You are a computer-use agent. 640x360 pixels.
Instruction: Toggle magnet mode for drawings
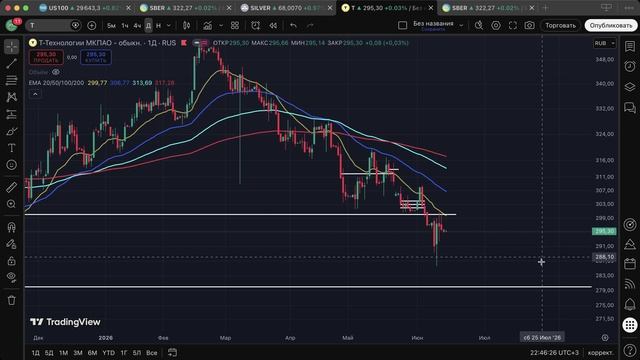point(11,227)
